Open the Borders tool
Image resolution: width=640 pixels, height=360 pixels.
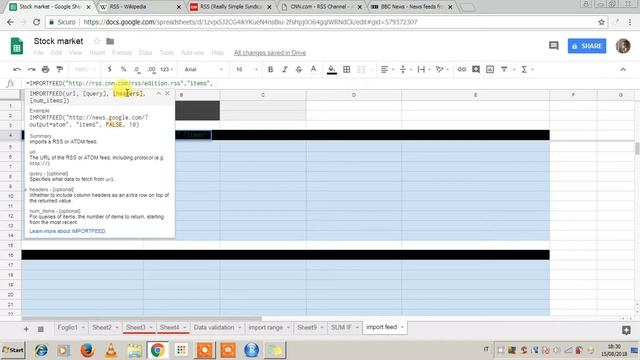(x=347, y=69)
